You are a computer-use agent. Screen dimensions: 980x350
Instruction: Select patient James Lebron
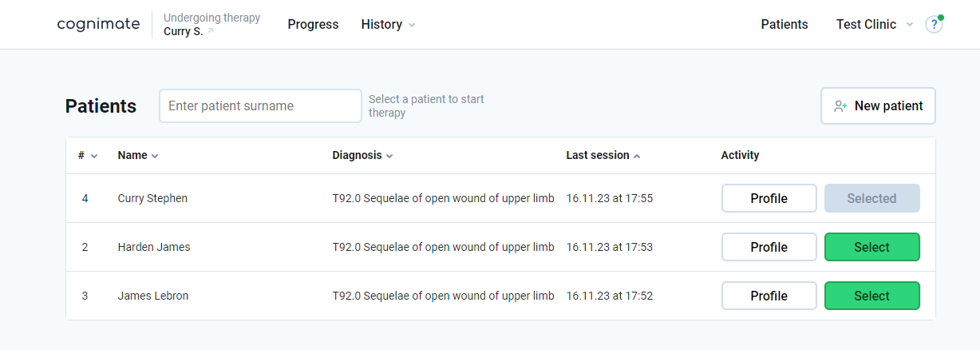coord(871,296)
